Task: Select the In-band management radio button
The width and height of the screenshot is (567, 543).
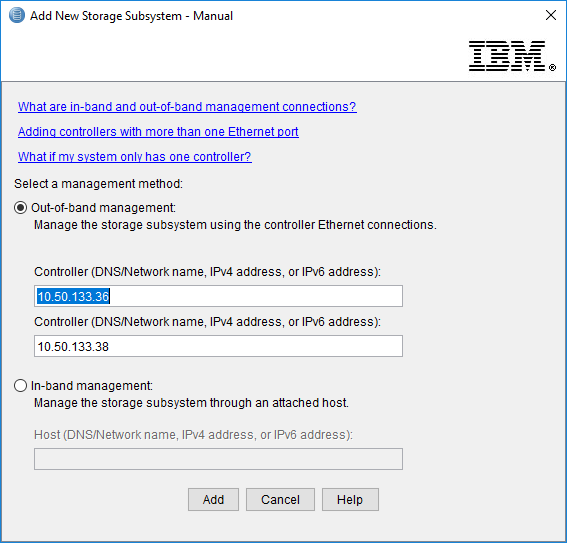Action: pyautogui.click(x=21, y=386)
